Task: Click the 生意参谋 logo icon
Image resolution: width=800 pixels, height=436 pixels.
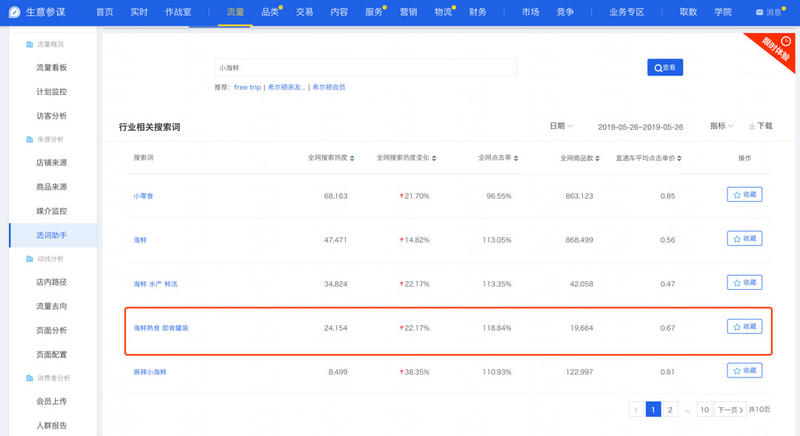Action: coord(14,12)
